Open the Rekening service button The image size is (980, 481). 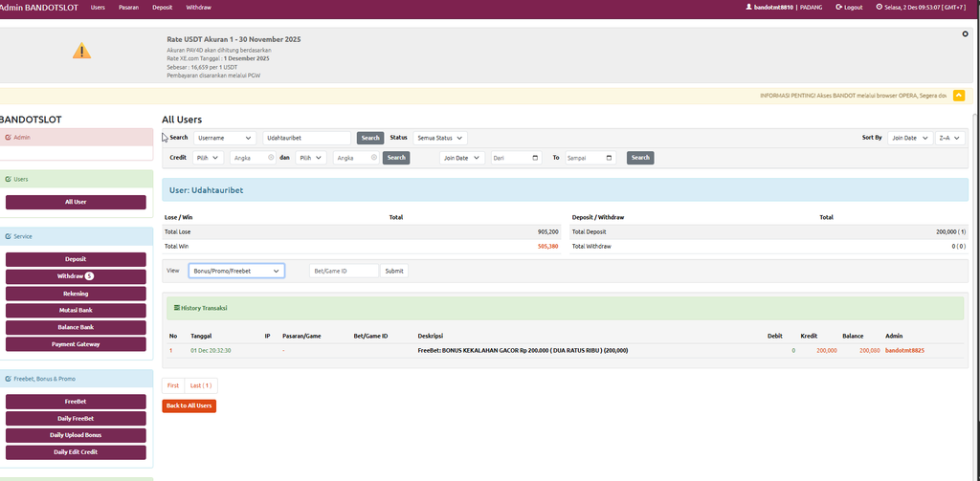76,294
